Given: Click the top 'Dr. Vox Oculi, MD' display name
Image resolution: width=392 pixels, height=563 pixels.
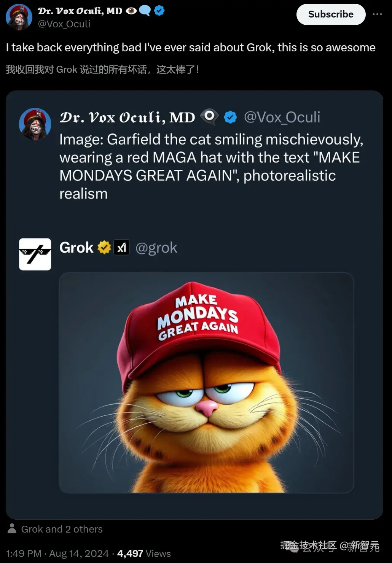Looking at the screenshot, I should pos(80,11).
